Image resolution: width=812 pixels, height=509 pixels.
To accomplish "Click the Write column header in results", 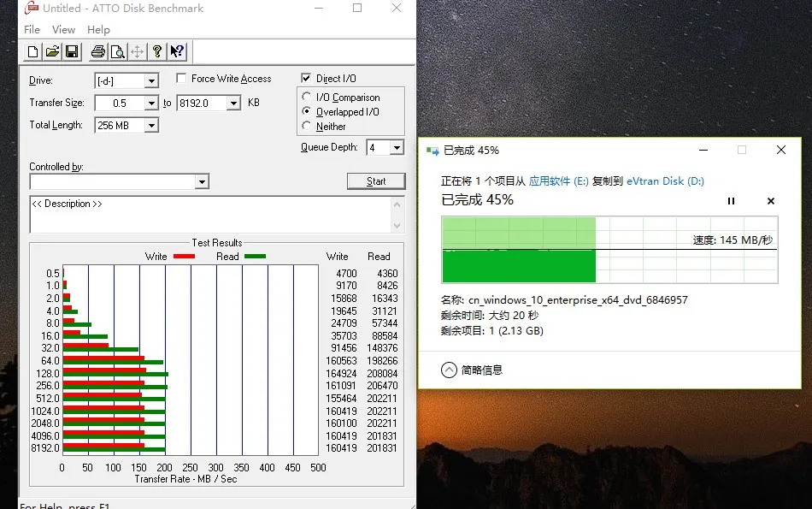I will point(337,257).
